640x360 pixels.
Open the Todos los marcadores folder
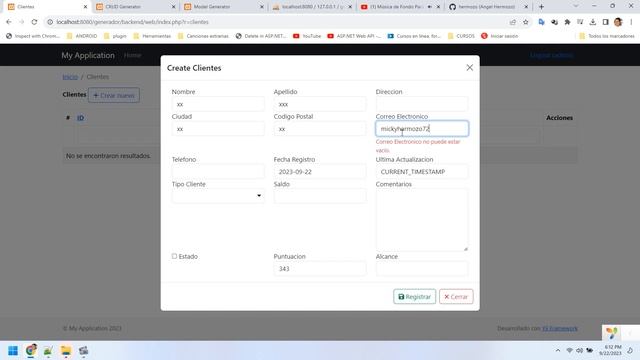click(607, 36)
